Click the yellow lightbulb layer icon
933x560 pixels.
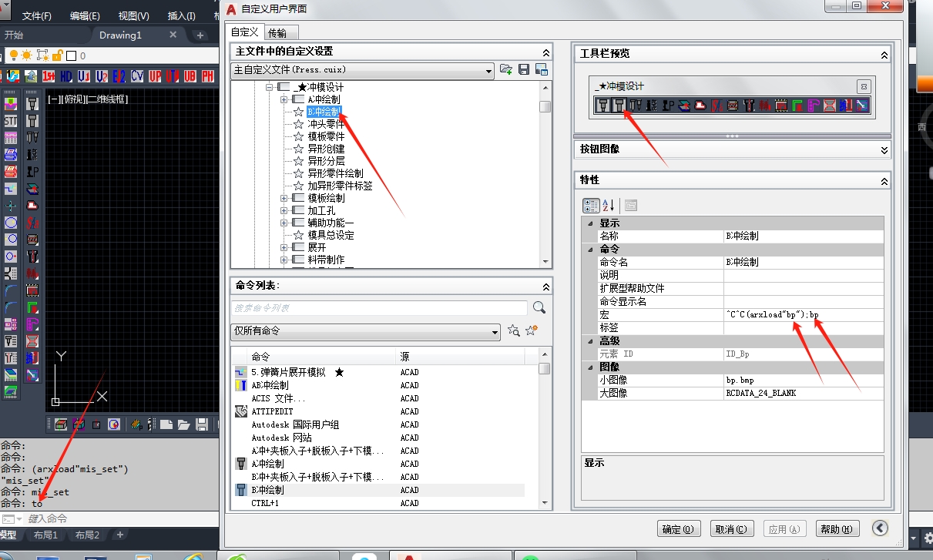(x=13, y=55)
